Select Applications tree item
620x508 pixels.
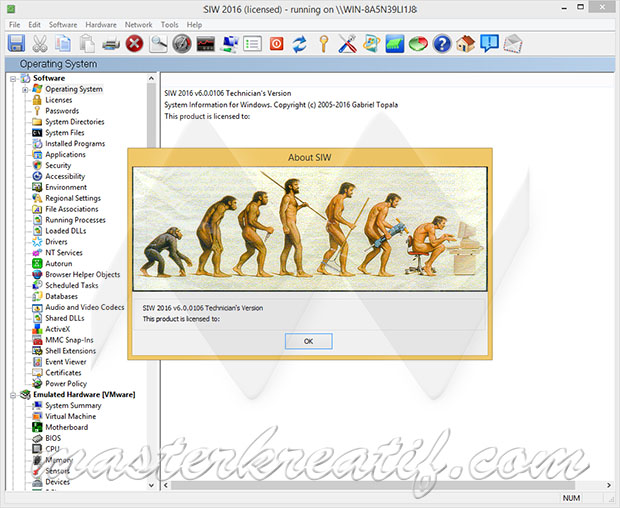coord(65,155)
